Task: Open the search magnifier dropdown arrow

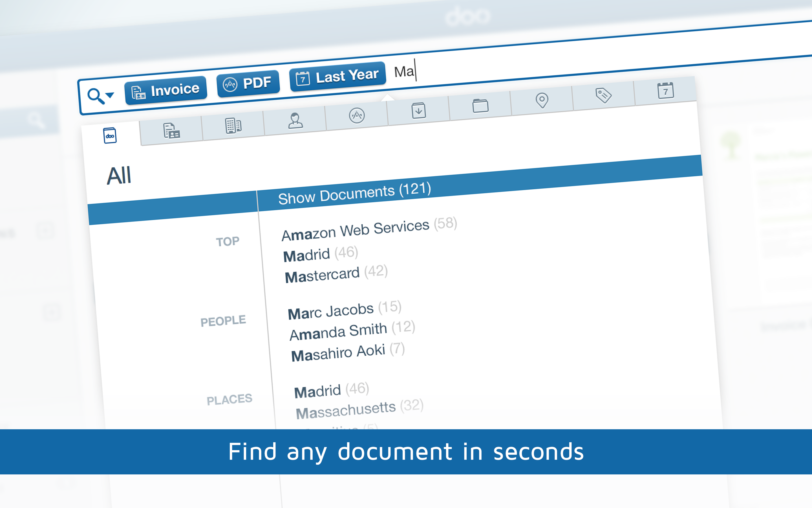Action: click(110, 95)
